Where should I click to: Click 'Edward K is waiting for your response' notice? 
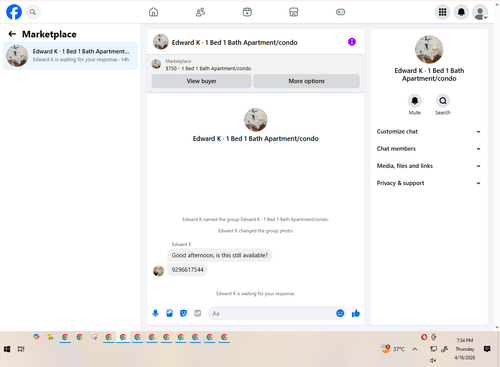tap(256, 294)
